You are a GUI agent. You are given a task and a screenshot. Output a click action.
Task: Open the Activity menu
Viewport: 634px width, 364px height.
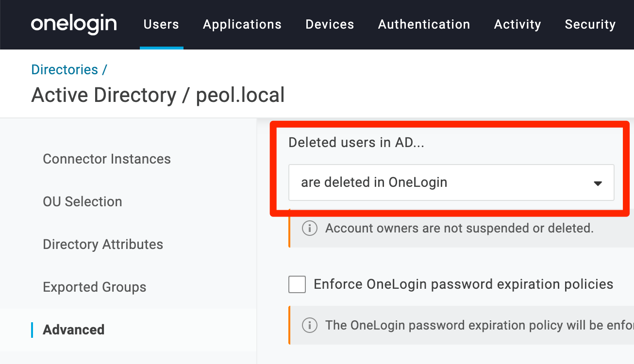click(x=517, y=24)
